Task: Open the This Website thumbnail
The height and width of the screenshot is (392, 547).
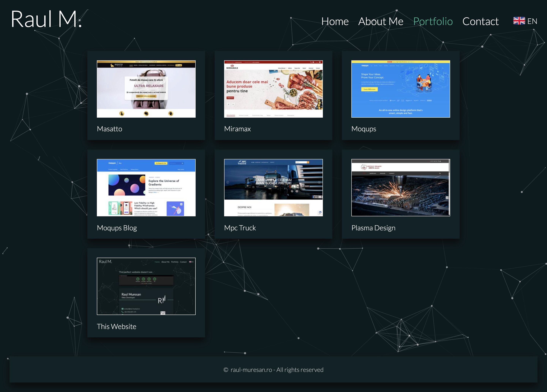Action: pyautogui.click(x=146, y=286)
